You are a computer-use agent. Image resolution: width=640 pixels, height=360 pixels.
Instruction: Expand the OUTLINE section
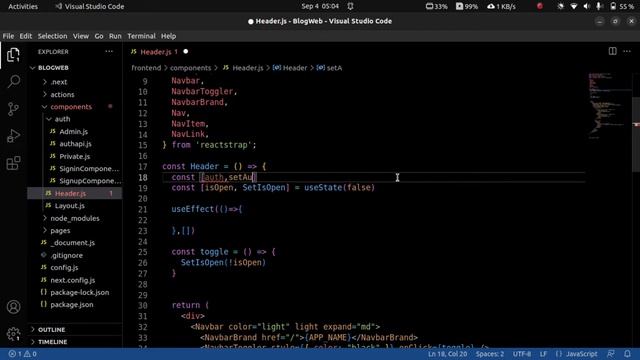pyautogui.click(x=51, y=329)
